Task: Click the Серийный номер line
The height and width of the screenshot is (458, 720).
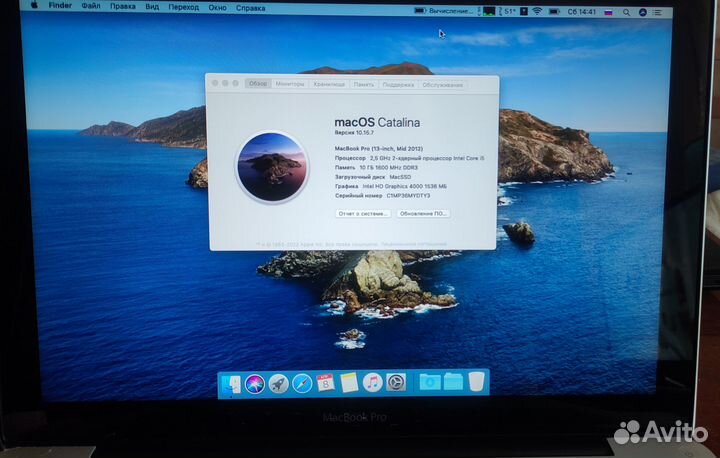Action: click(x=382, y=196)
